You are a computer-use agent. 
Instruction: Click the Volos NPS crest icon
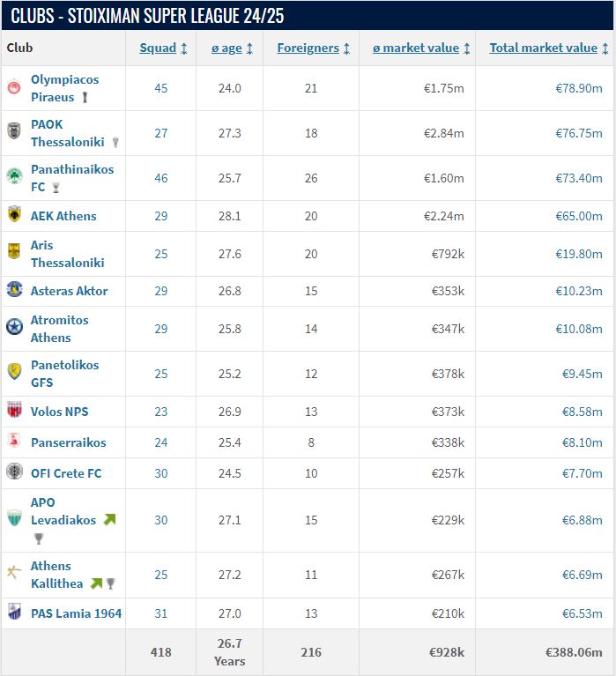(x=14, y=411)
